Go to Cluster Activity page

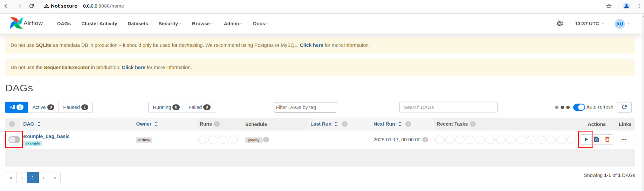click(x=99, y=23)
